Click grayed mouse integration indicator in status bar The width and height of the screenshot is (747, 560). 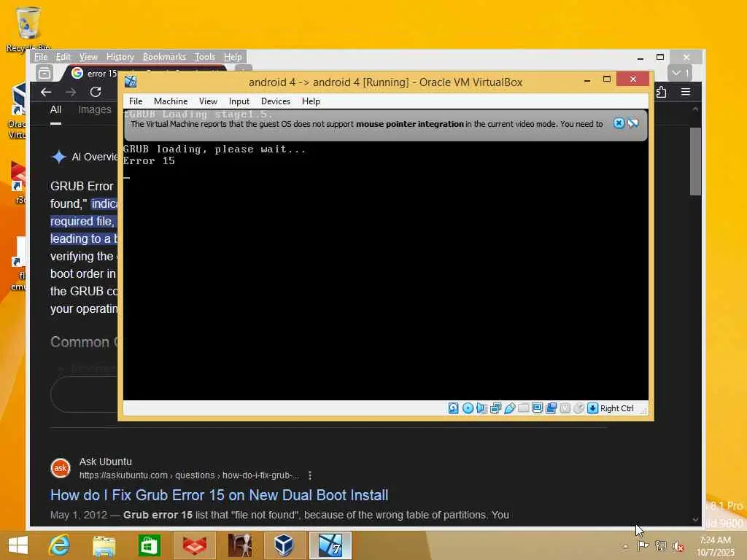click(x=578, y=408)
